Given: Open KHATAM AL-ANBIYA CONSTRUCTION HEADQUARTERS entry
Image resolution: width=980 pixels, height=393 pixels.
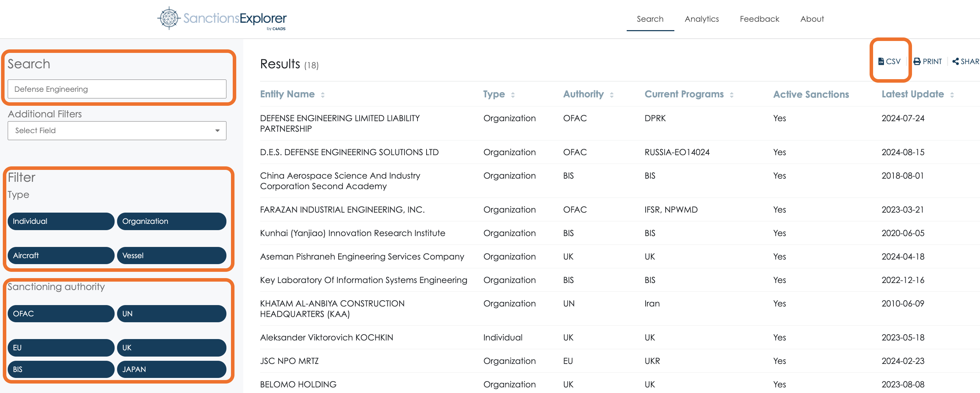Looking at the screenshot, I should [x=332, y=309].
